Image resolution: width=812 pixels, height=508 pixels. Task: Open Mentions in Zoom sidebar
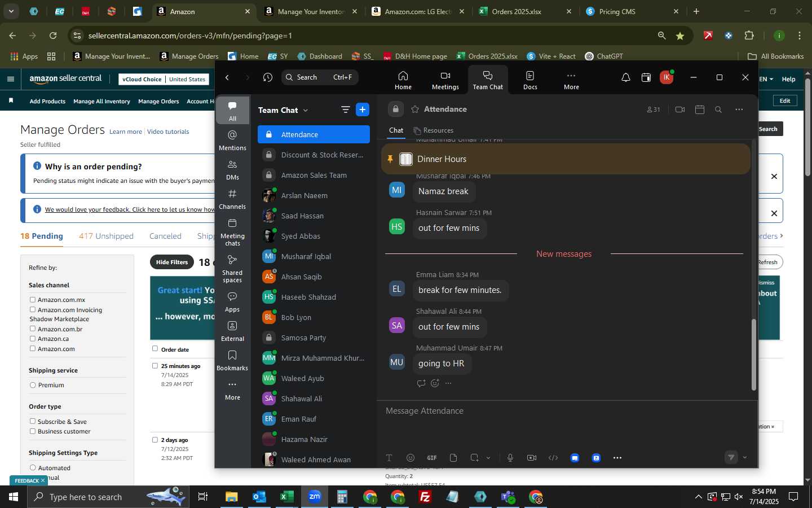click(232, 140)
